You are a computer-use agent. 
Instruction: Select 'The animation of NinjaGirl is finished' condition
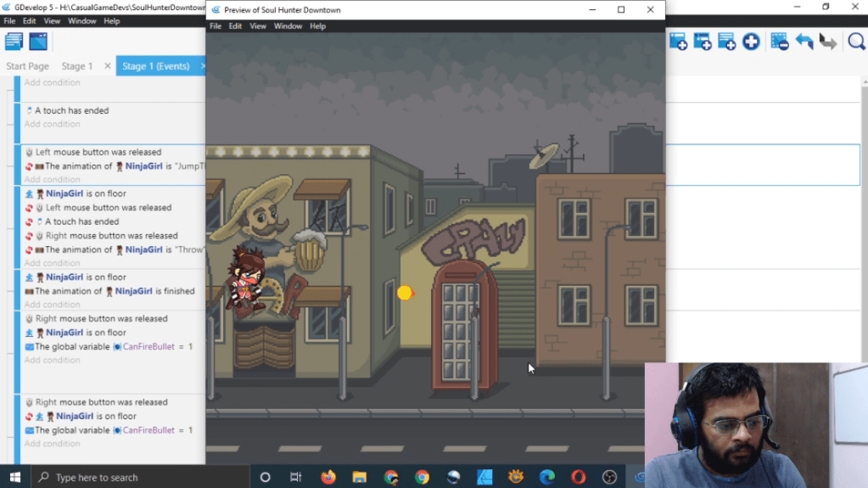pyautogui.click(x=109, y=291)
